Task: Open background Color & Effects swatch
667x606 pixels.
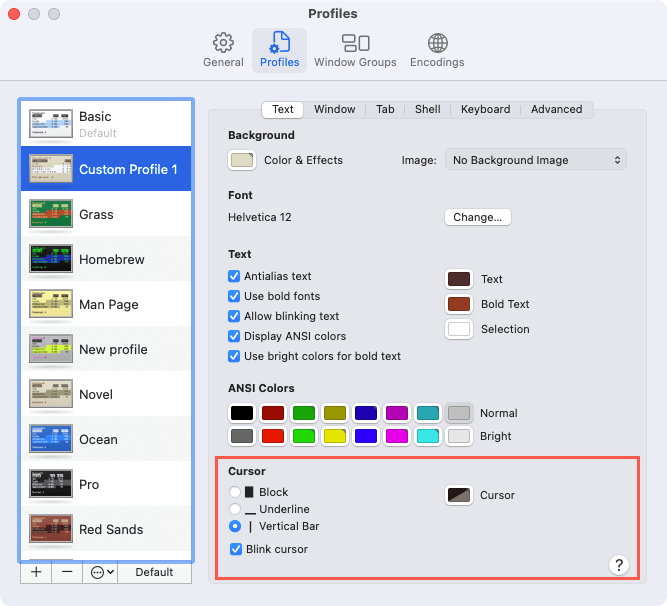Action: tap(242, 160)
